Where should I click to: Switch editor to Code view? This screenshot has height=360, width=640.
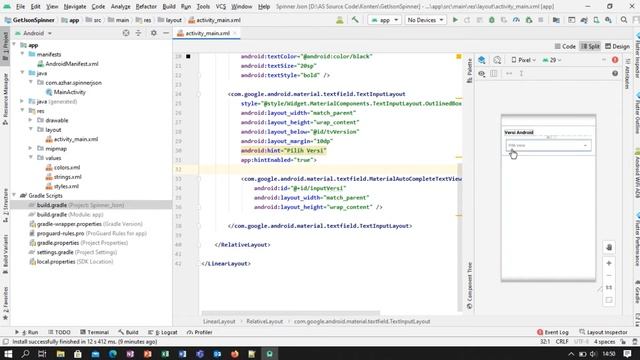(x=565, y=47)
